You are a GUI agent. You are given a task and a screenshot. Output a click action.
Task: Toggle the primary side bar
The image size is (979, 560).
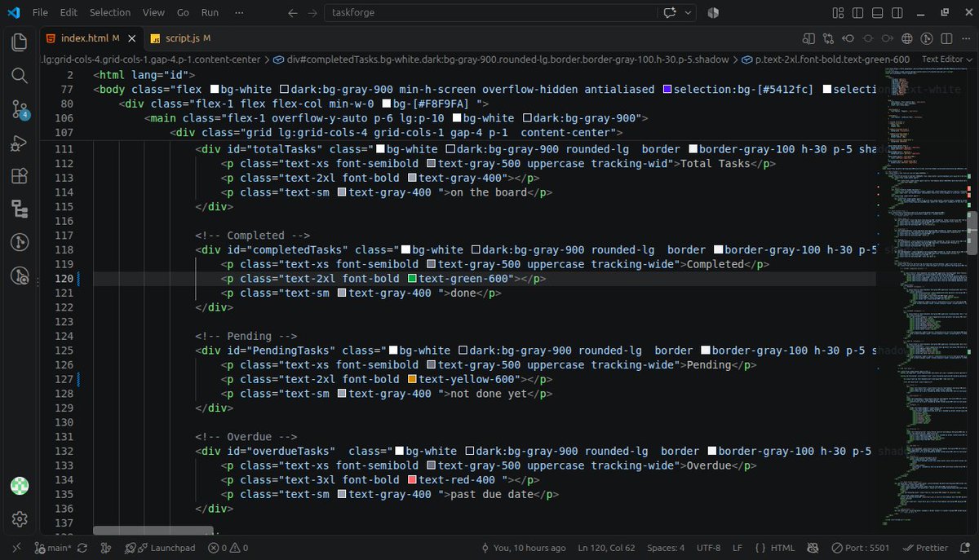(x=857, y=13)
